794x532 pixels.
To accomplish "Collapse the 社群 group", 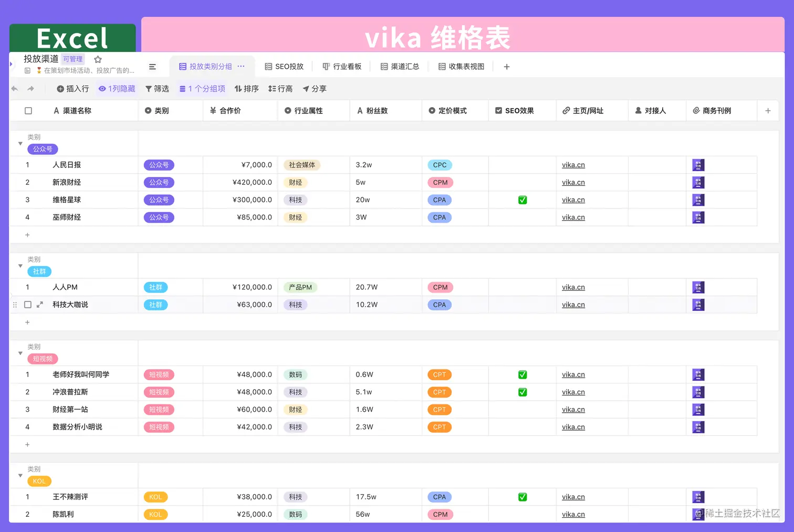I will (x=20, y=266).
